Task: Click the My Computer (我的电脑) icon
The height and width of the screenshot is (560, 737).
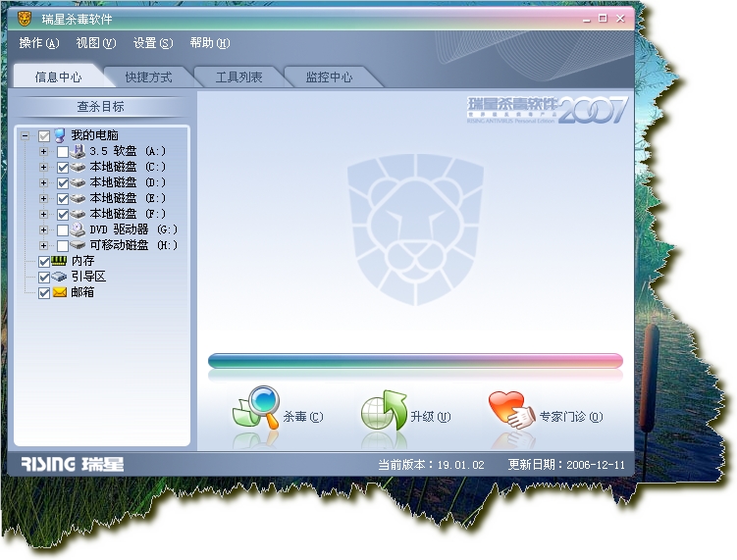Action: (60, 135)
